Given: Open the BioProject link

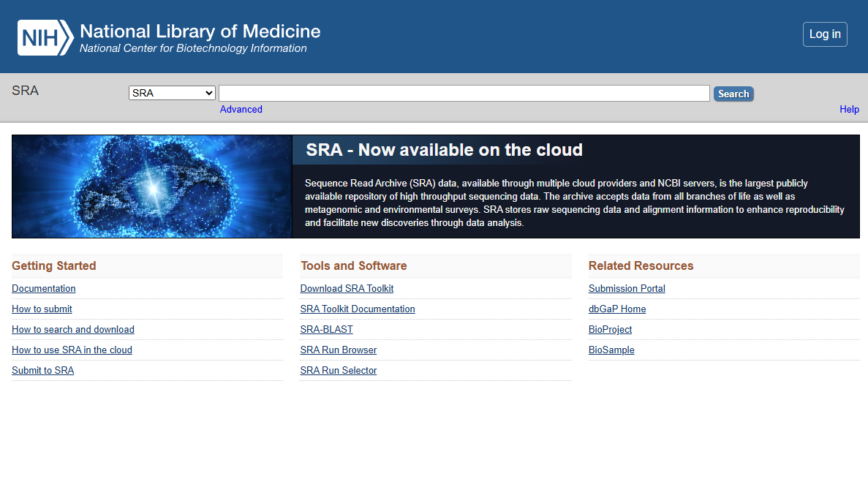Looking at the screenshot, I should click(610, 329).
